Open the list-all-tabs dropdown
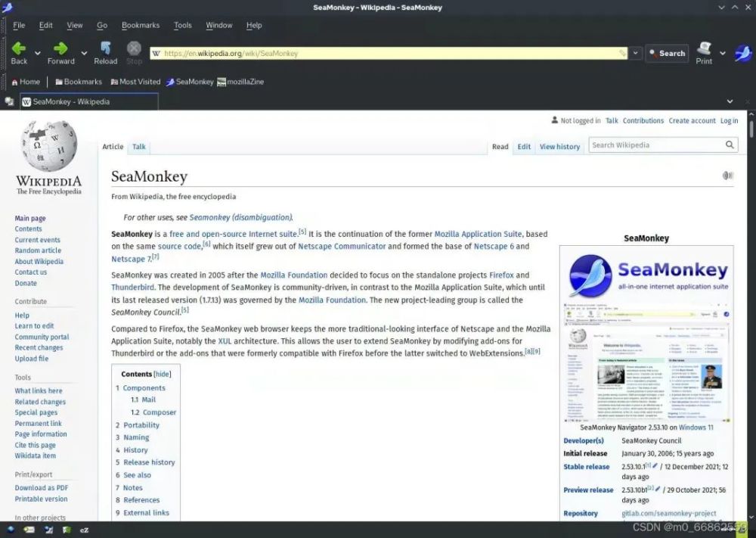The width and height of the screenshot is (756, 538). click(730, 101)
